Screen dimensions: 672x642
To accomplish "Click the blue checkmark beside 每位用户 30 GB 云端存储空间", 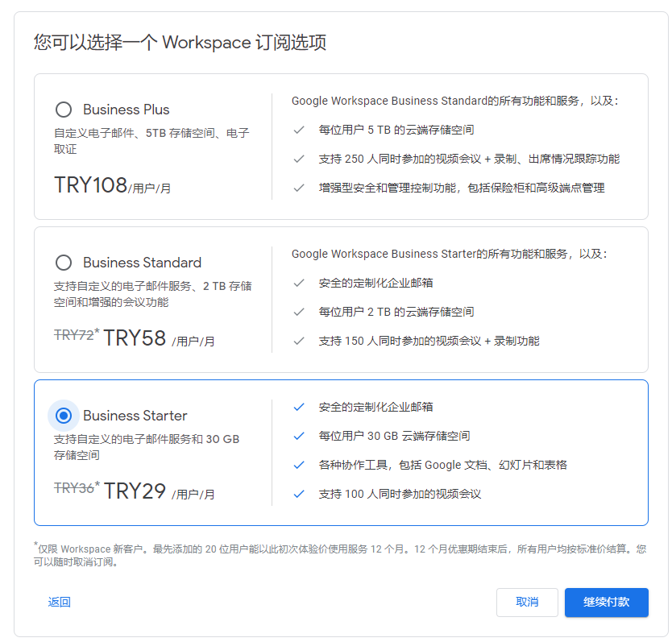I will click(299, 436).
